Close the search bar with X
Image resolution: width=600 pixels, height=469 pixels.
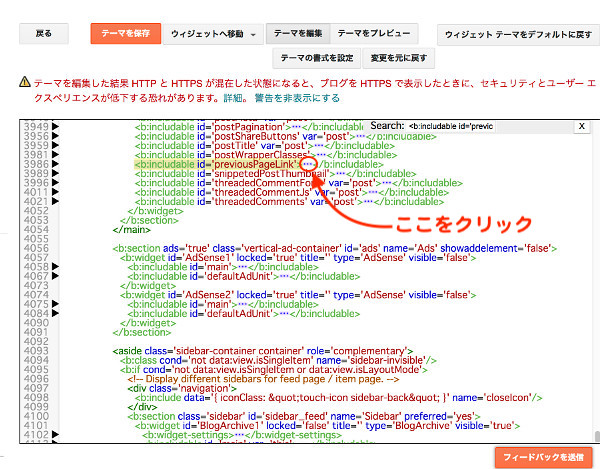582,126
